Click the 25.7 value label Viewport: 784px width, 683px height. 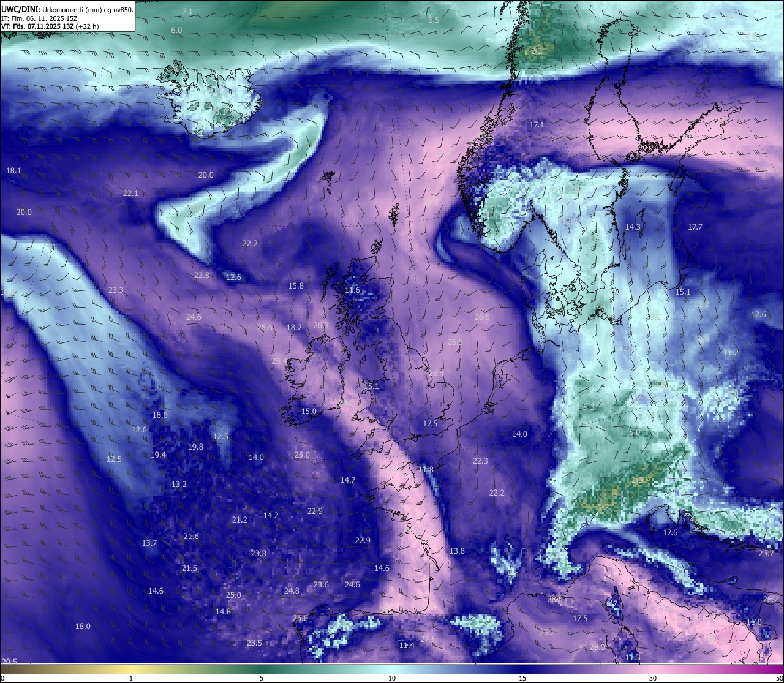pyautogui.click(x=766, y=554)
